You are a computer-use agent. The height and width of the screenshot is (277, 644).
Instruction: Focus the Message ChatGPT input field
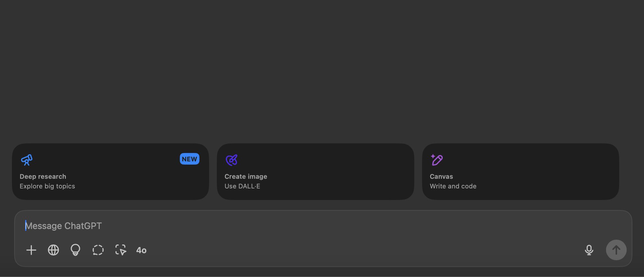click(323, 226)
